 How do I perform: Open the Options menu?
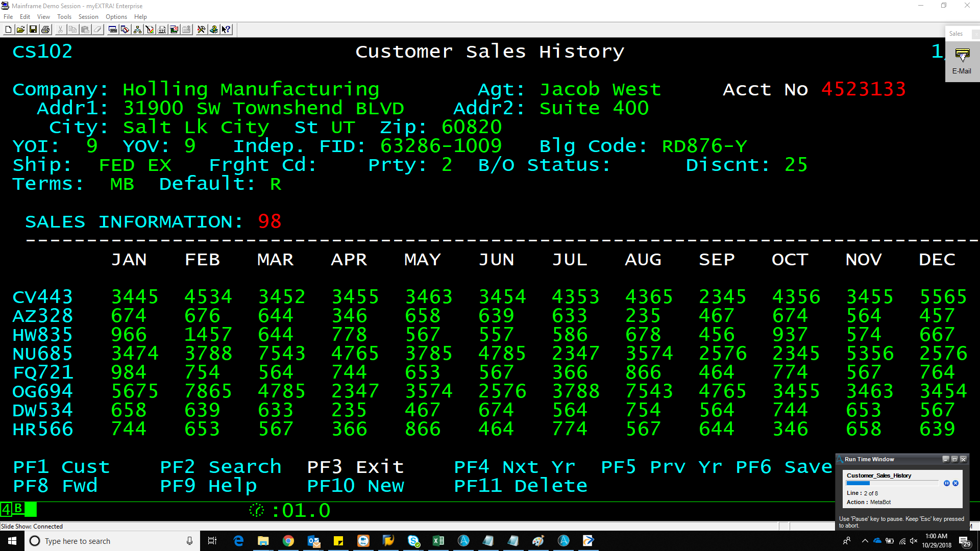click(116, 17)
